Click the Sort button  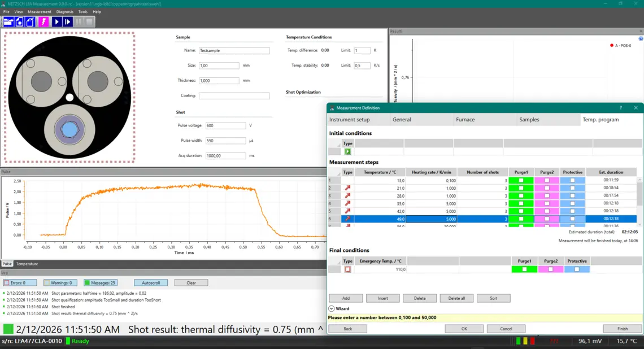click(494, 299)
